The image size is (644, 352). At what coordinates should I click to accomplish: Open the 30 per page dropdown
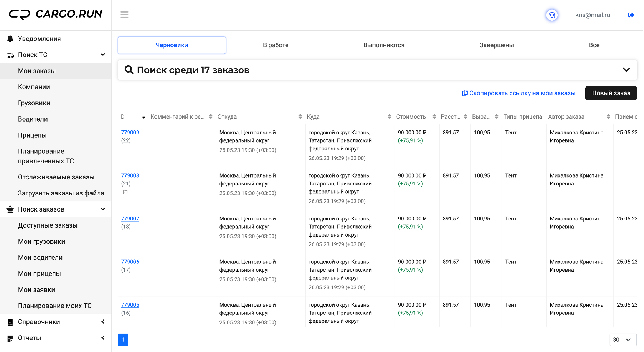(623, 339)
